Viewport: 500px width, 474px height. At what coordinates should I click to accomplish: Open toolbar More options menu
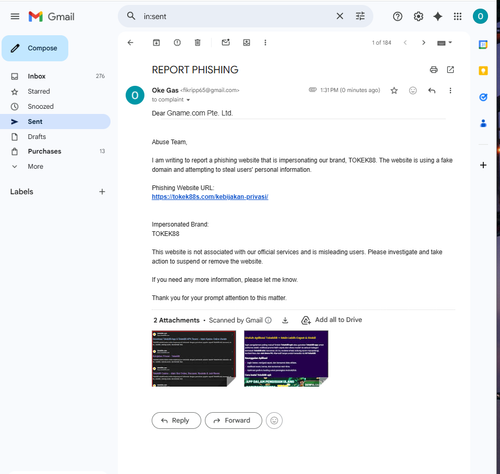click(265, 43)
